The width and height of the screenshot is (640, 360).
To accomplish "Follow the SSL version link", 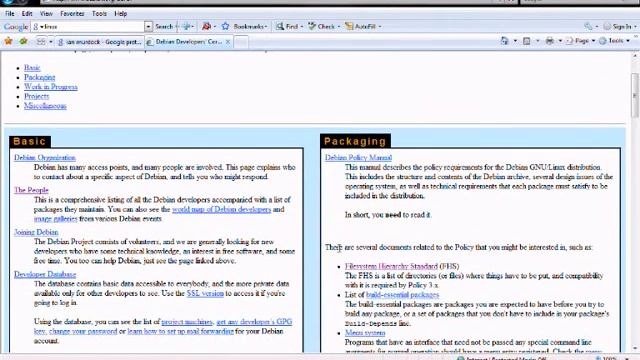I will click(205, 293).
